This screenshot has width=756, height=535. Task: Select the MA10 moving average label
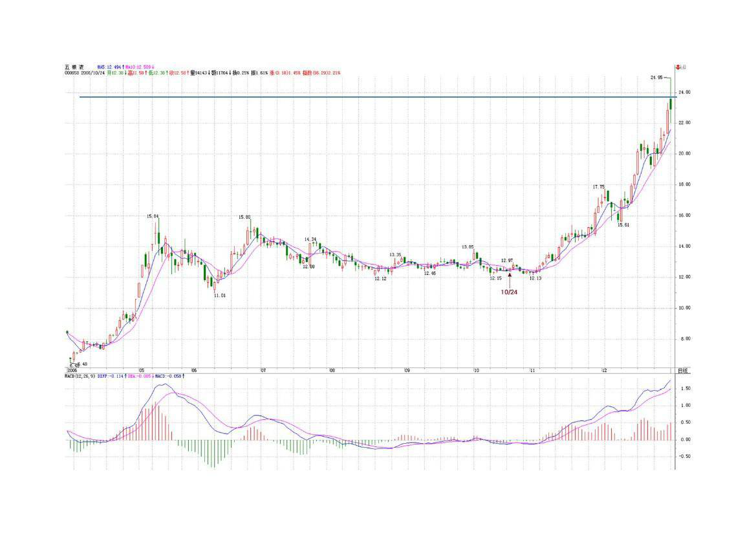(x=139, y=67)
